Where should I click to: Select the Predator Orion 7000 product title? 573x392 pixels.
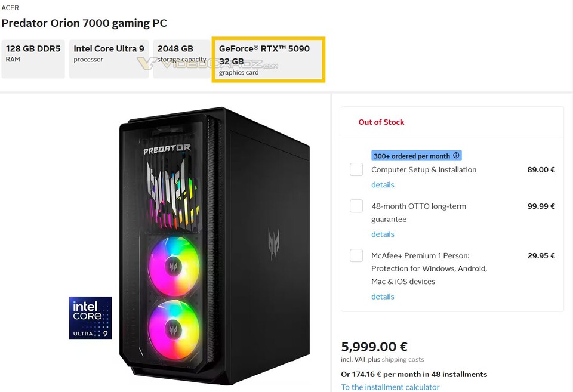point(83,23)
